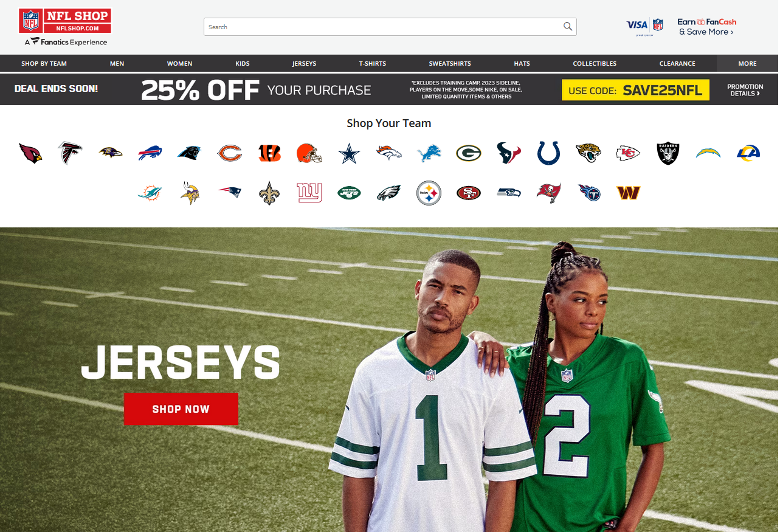Select the Miami Dolphins logo

coord(150,193)
